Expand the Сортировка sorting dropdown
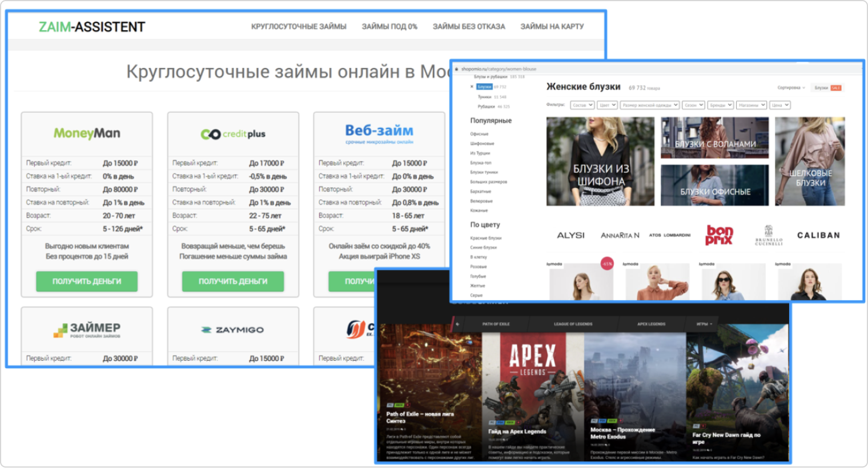Image resolution: width=868 pixels, height=468 pixels. [791, 88]
